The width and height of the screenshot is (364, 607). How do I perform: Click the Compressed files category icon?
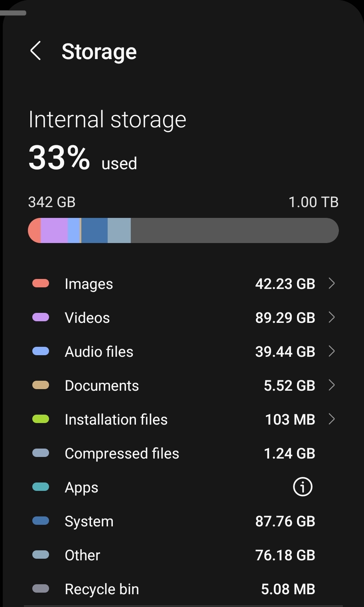pos(40,453)
